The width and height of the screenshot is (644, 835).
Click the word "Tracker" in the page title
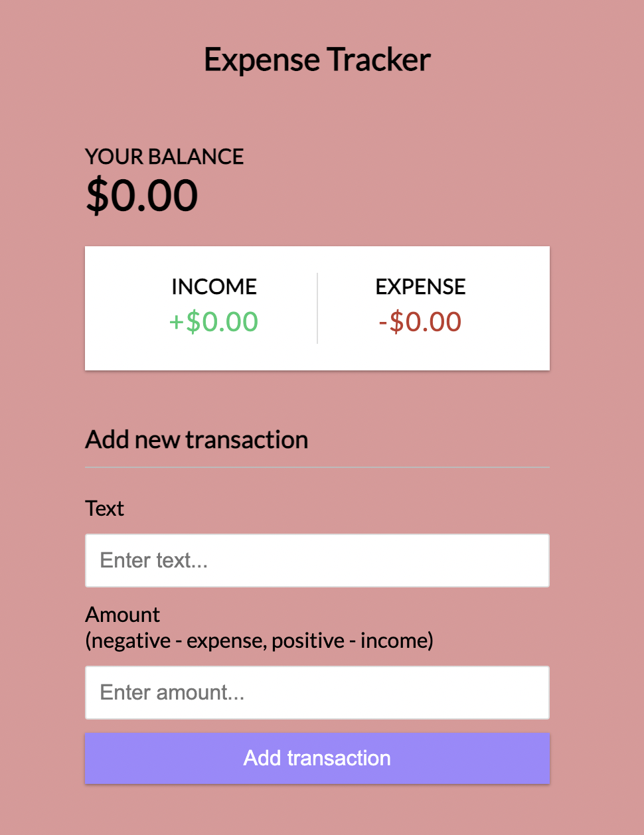point(378,60)
